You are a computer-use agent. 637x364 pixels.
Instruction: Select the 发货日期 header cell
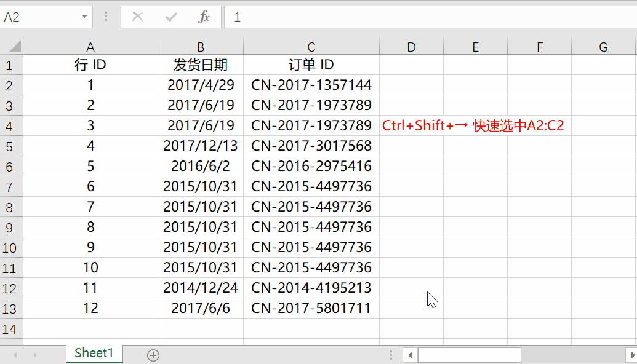coord(200,65)
